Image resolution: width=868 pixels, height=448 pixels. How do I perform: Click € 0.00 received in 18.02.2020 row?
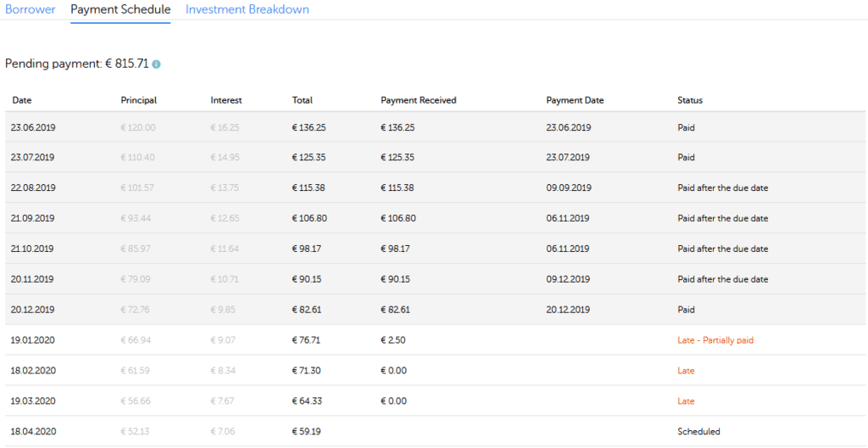coord(393,371)
